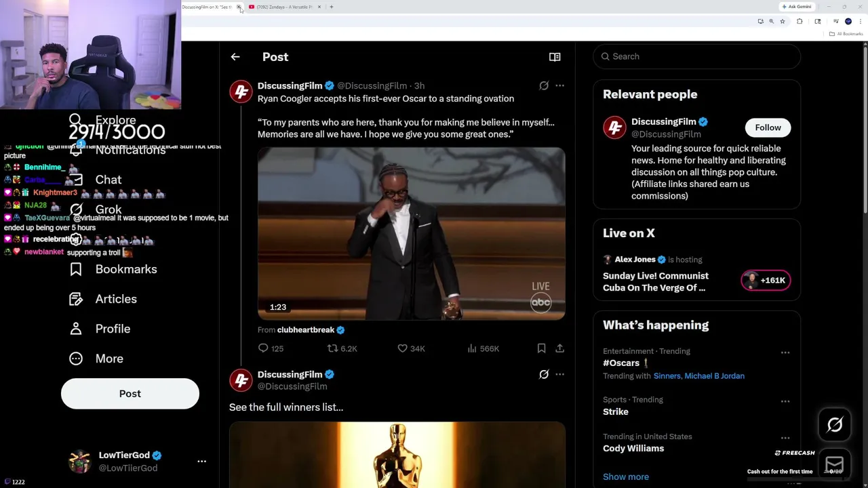The height and width of the screenshot is (488, 868).
Task: Share the Ryan Coogler post
Action: tap(559, 348)
